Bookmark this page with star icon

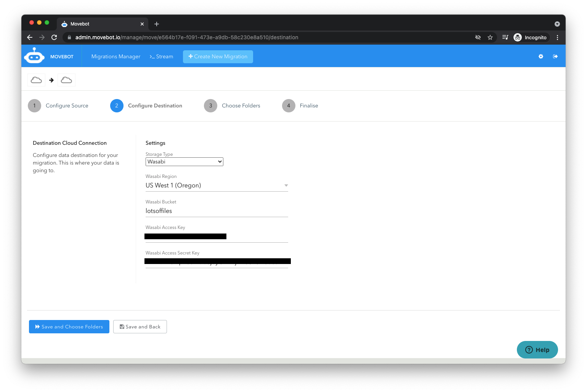(x=490, y=37)
